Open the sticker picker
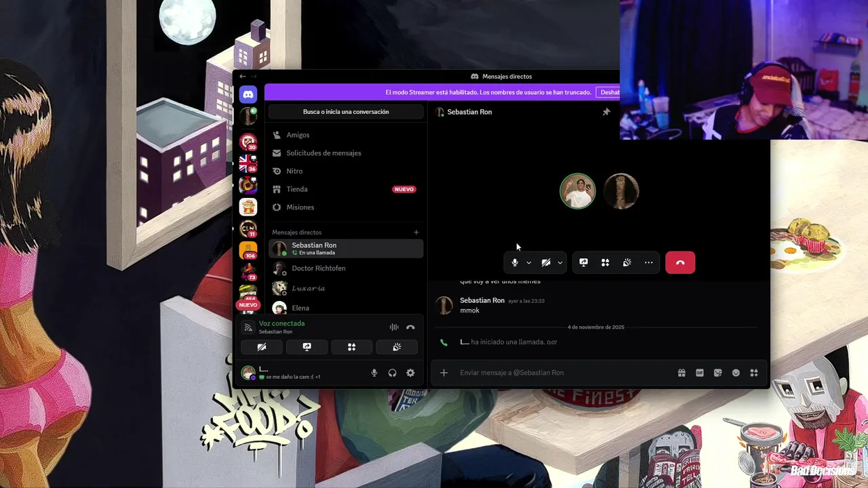Screen dimensions: 868x488 pos(718,373)
